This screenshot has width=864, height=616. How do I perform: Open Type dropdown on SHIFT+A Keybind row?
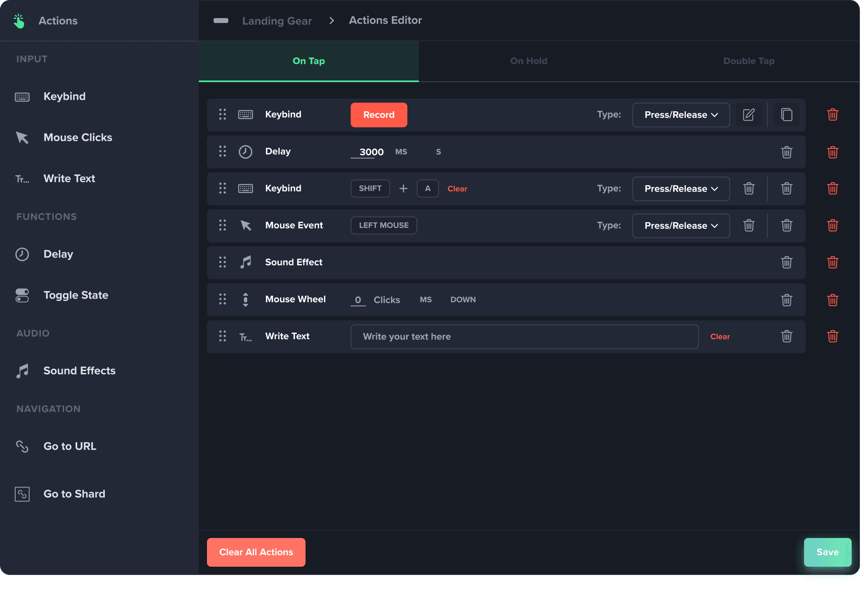(680, 189)
